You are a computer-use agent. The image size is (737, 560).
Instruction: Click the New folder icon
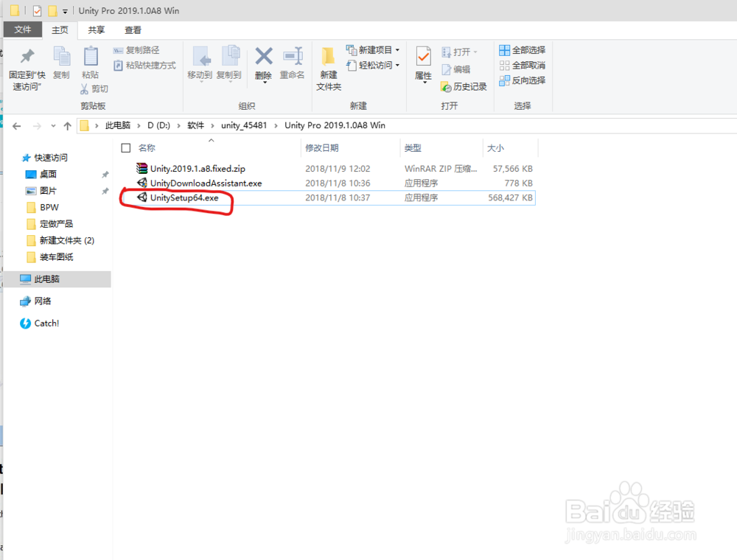point(328,57)
